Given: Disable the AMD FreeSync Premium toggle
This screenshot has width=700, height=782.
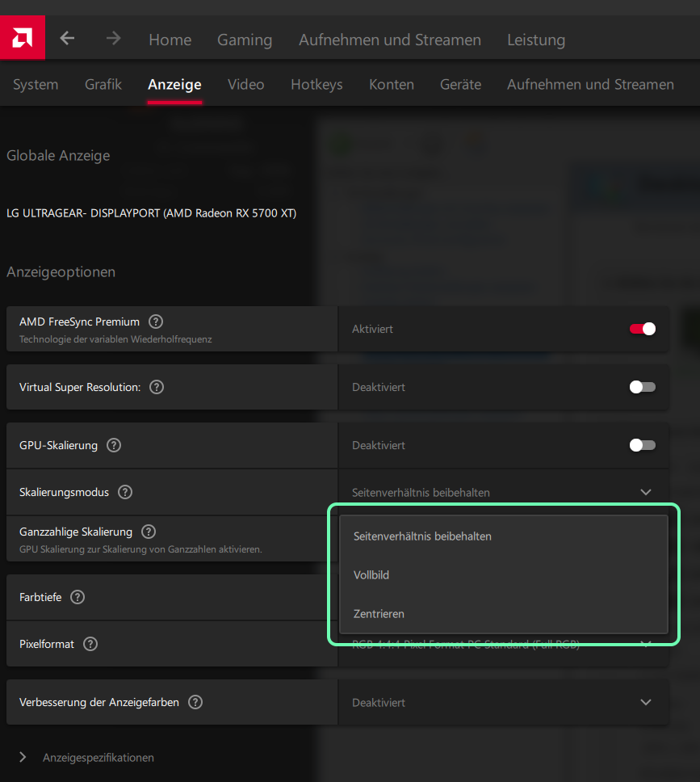Looking at the screenshot, I should click(642, 329).
